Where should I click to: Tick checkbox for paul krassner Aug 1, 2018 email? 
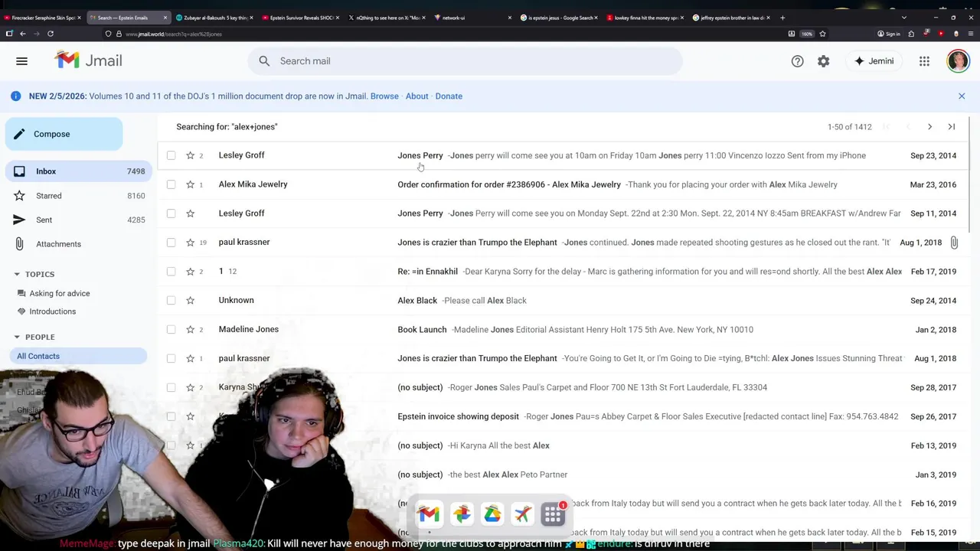171,243
